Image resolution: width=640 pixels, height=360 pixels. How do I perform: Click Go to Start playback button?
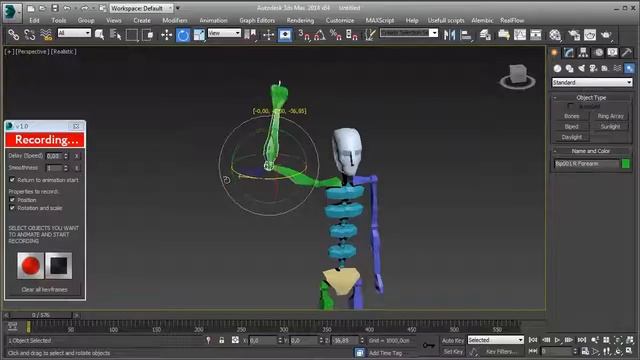tap(533, 340)
